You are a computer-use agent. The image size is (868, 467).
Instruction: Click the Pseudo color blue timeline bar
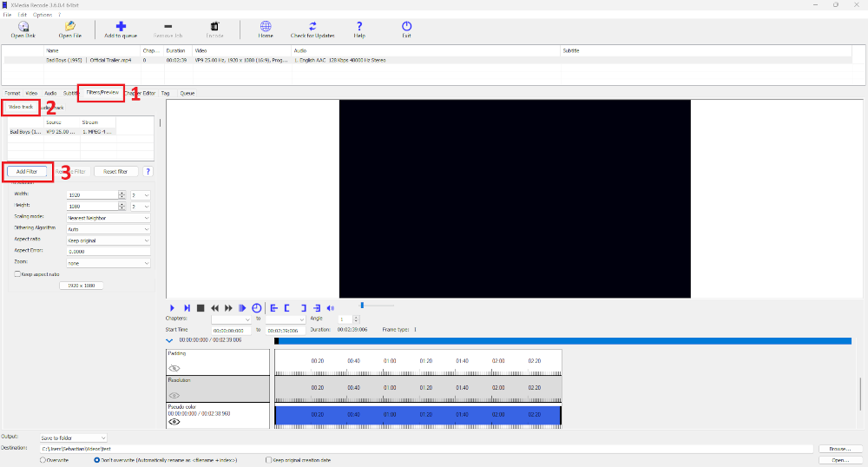point(418,416)
